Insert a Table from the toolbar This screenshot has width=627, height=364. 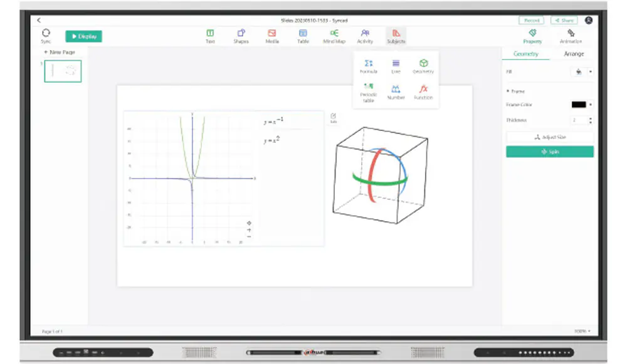303,36
